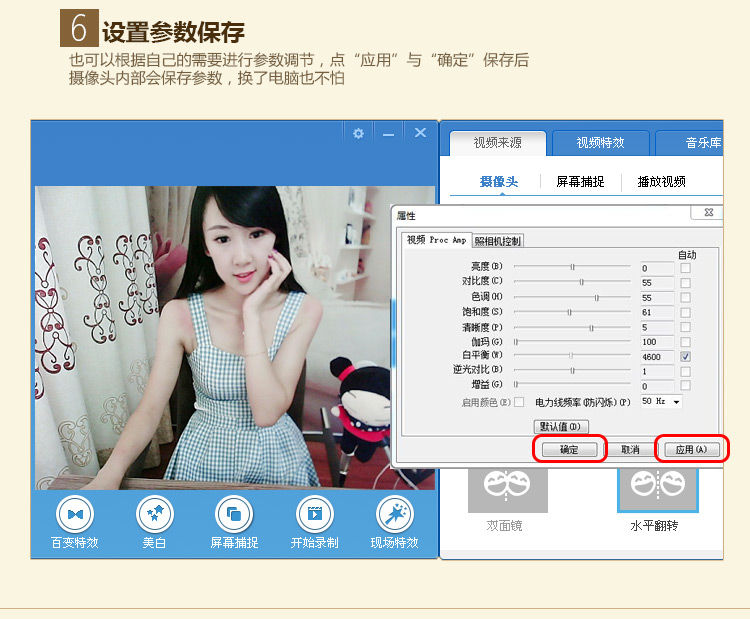Select the 屏幕捕捉 sub-tab

click(x=580, y=181)
